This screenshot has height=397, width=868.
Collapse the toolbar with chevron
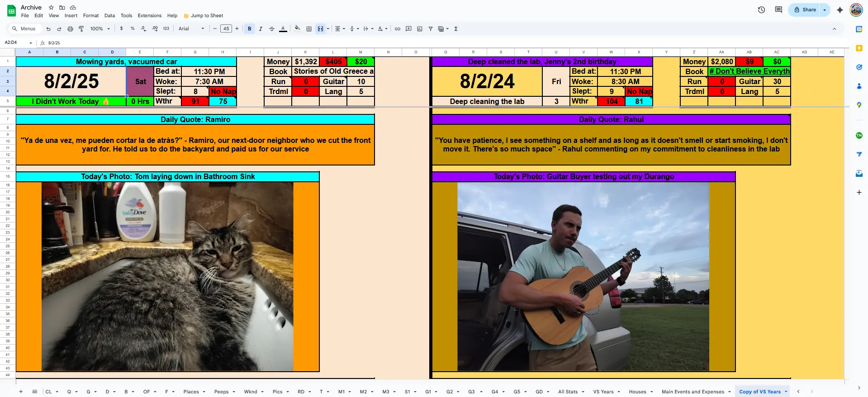pos(834,28)
